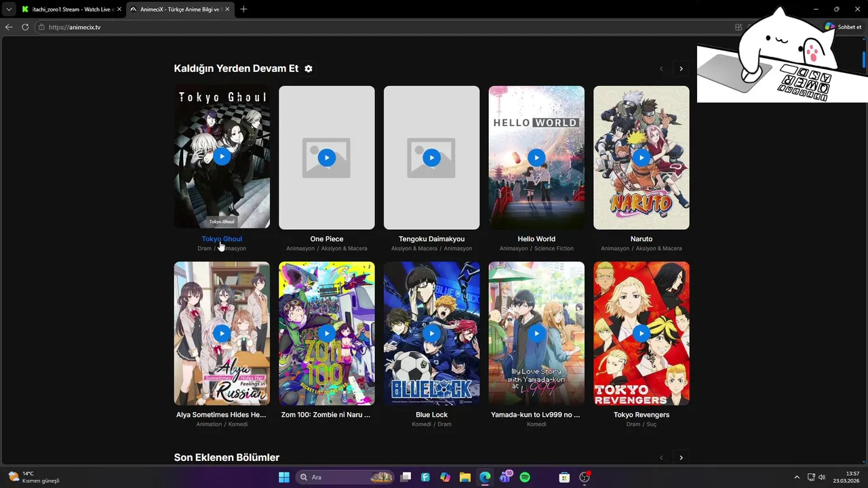Play Alya Sometimes Hides Her Feelings poster

tap(222, 333)
